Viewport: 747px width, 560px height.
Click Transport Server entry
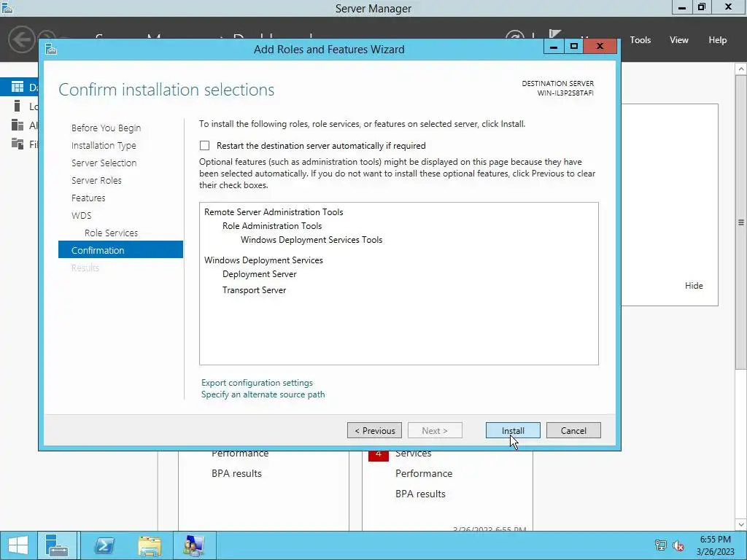(254, 290)
